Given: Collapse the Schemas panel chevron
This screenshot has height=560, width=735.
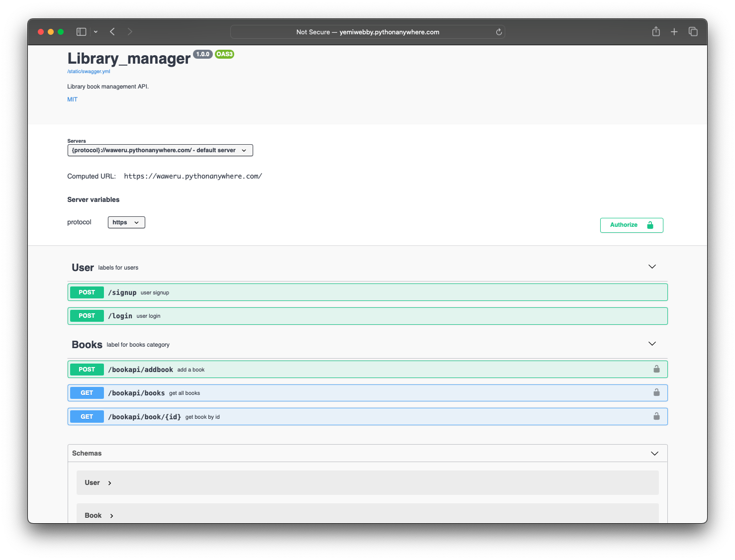Looking at the screenshot, I should (x=654, y=453).
